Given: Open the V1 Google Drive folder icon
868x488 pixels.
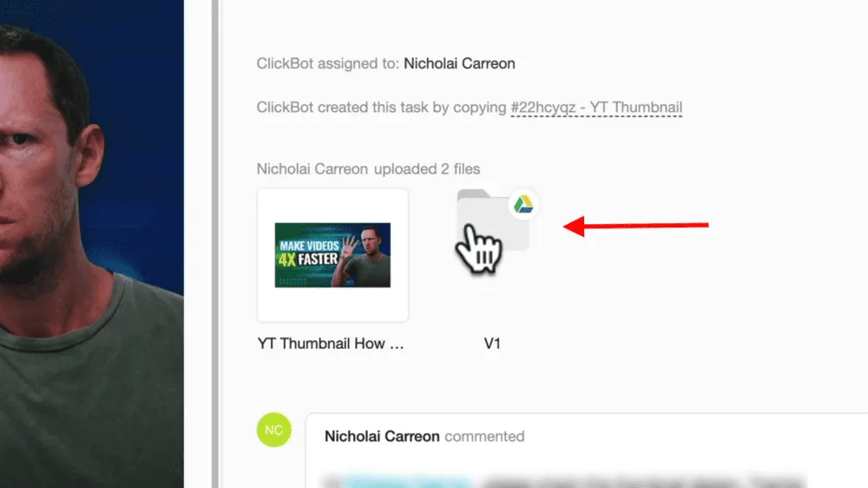Looking at the screenshot, I should [492, 221].
